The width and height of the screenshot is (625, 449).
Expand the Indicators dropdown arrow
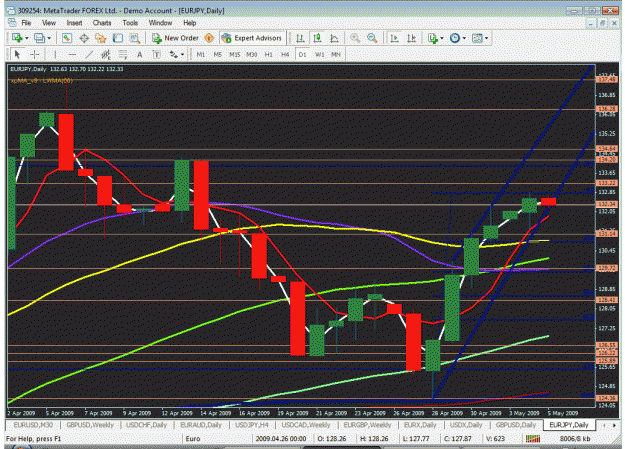pyautogui.click(x=442, y=38)
